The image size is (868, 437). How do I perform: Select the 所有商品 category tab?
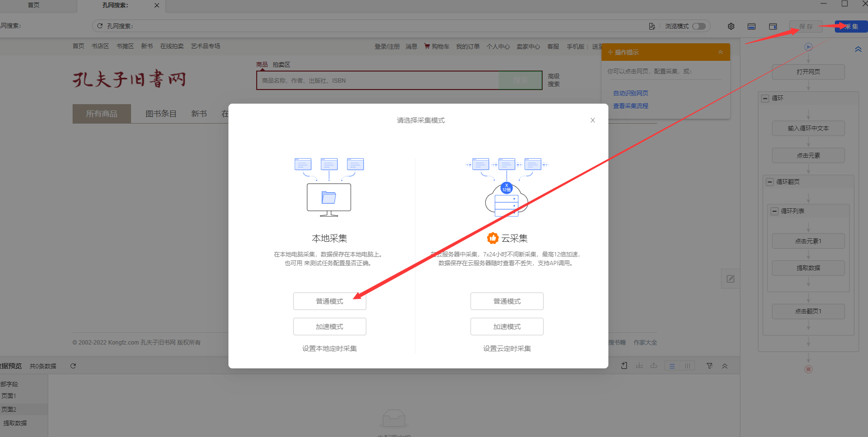coord(101,114)
